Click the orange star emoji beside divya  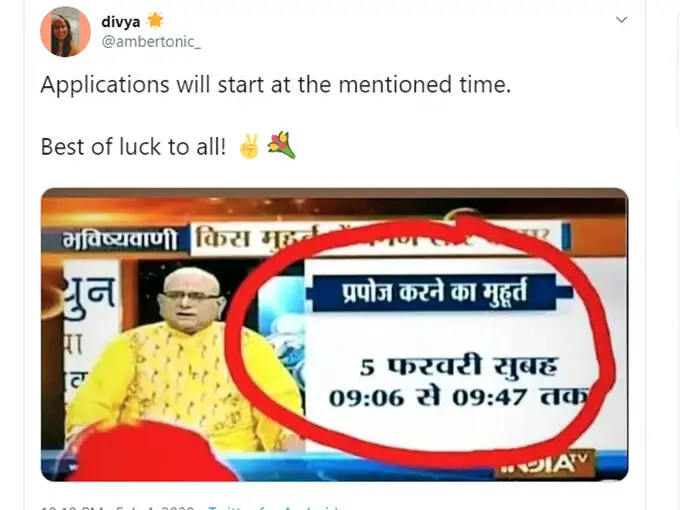pos(155,20)
